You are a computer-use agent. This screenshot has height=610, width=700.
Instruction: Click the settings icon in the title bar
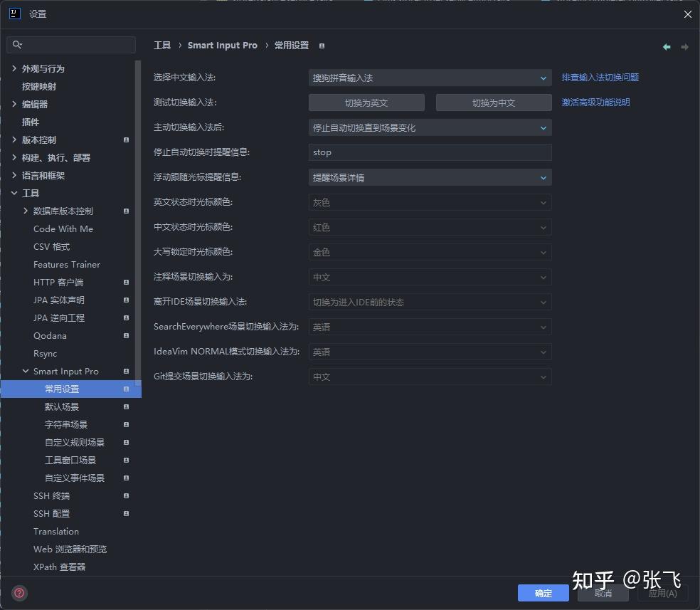(x=14, y=14)
